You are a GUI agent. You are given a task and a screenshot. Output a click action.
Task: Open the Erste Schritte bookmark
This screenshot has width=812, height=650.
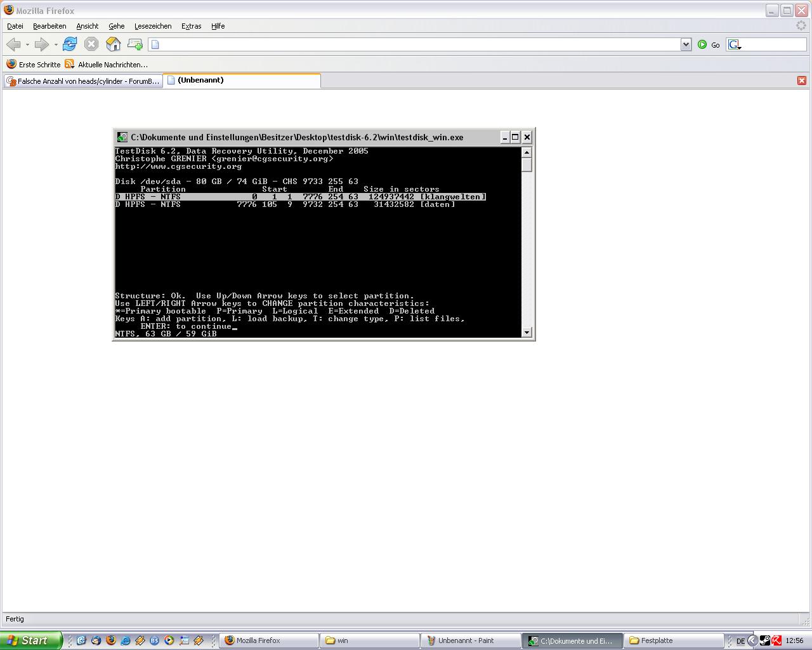(34, 64)
